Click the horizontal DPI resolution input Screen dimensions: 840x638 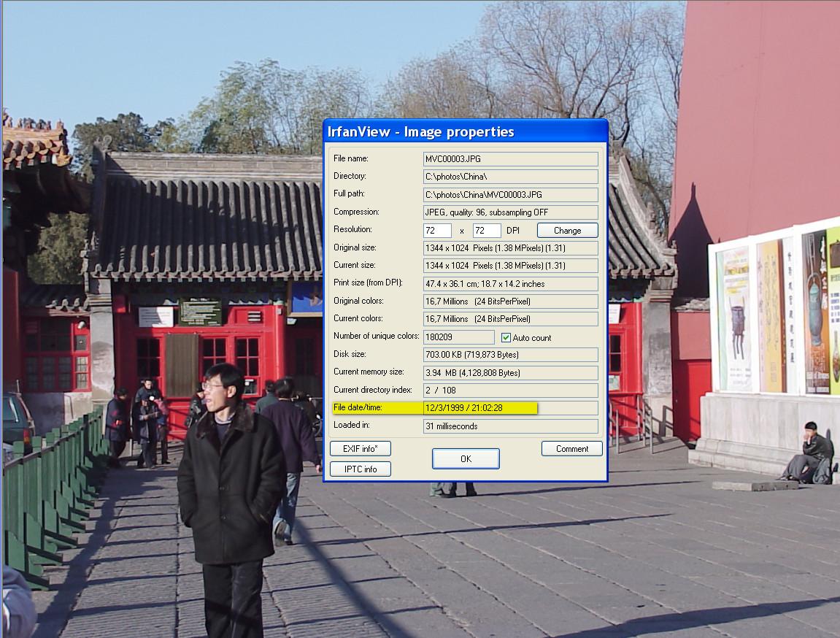(437, 231)
